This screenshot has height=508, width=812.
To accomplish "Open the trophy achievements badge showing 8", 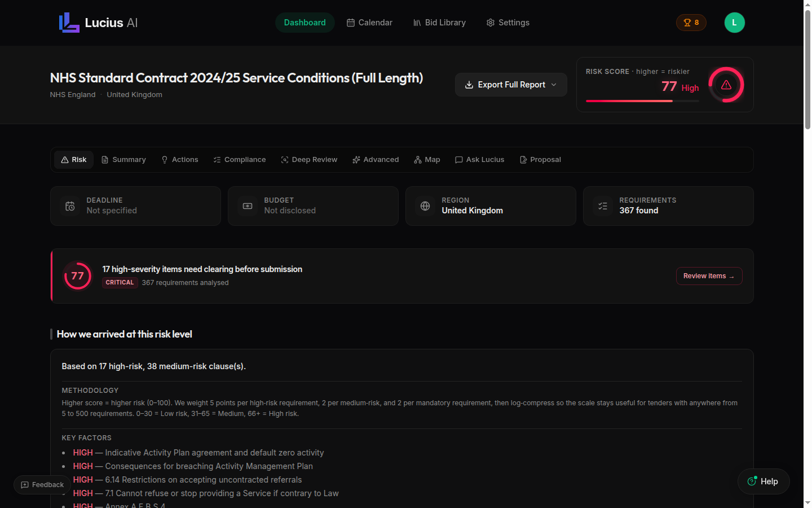I will (691, 23).
